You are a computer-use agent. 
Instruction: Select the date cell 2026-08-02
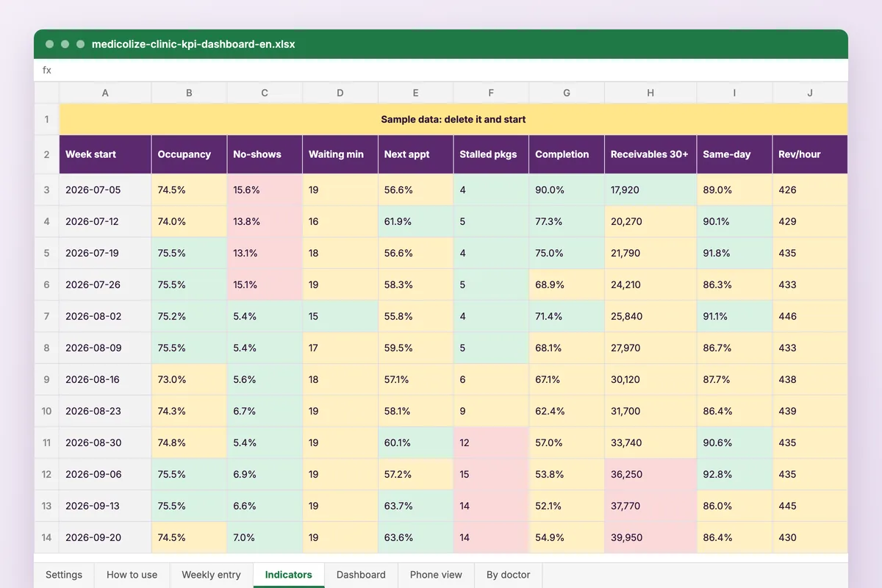(x=105, y=316)
